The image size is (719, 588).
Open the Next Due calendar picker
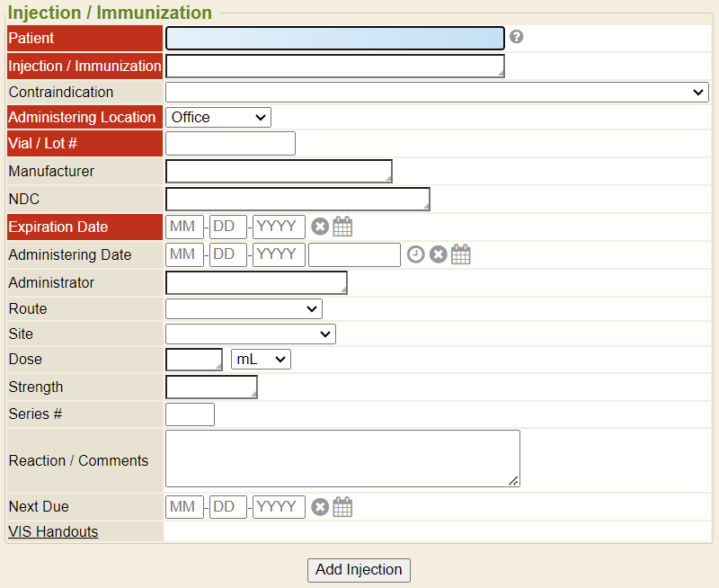click(342, 507)
